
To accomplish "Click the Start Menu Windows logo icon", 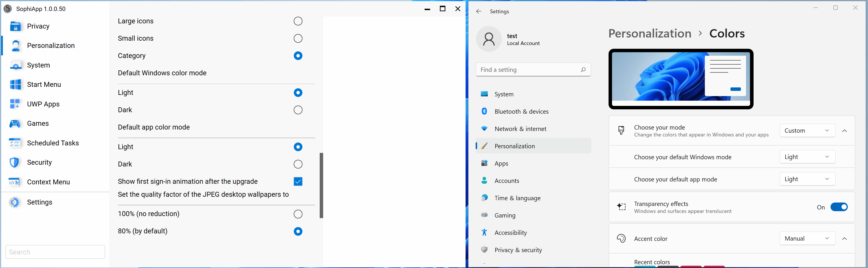I will 16,85.
